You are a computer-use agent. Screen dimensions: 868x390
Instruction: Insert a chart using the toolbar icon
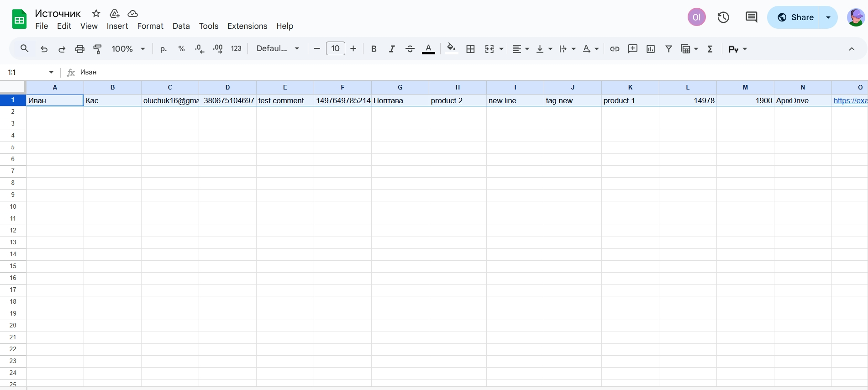(x=651, y=49)
